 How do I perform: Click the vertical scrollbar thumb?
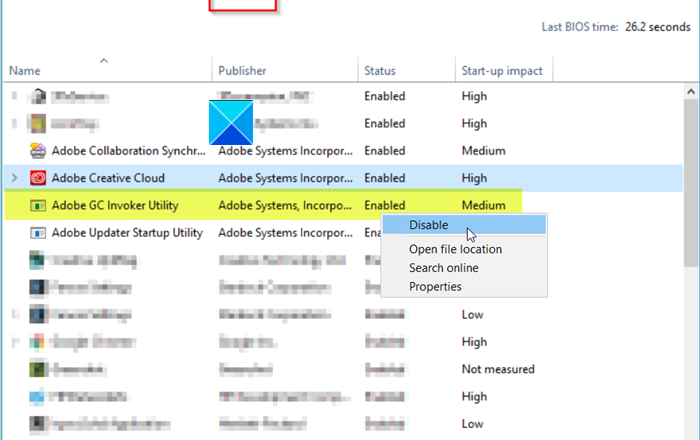(x=691, y=183)
